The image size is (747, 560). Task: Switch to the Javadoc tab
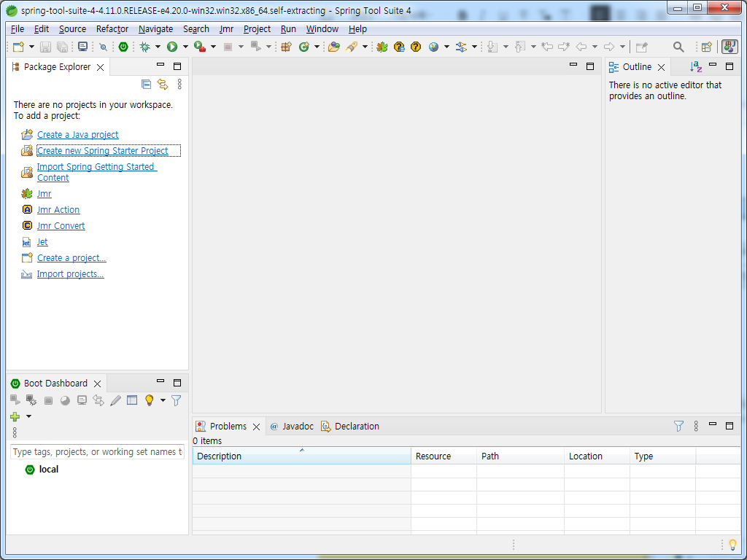292,426
